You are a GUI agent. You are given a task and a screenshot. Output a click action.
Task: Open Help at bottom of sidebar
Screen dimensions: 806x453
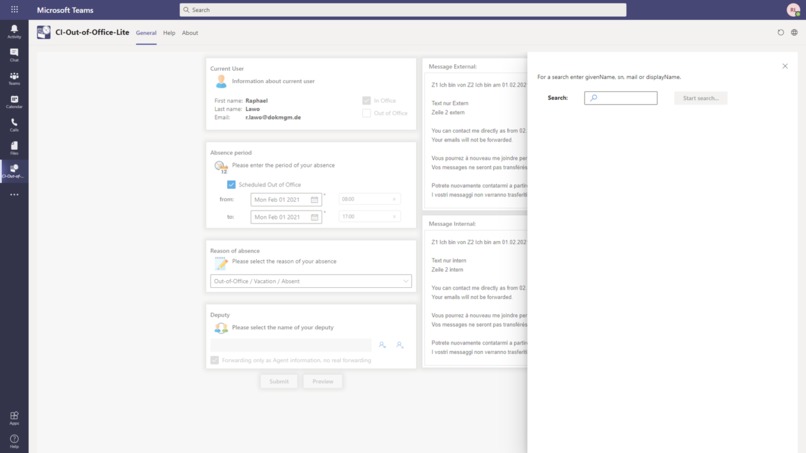14,441
